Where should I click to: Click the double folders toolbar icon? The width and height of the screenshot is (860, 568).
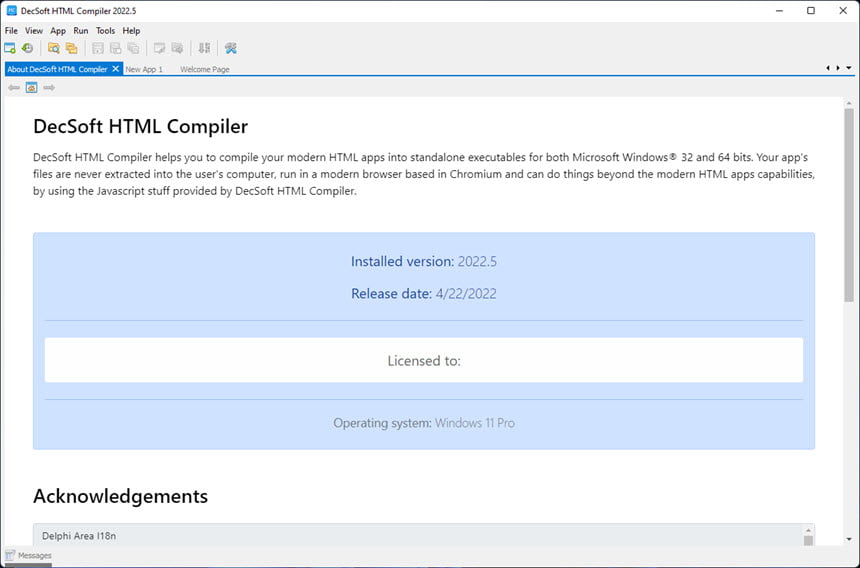(x=71, y=48)
